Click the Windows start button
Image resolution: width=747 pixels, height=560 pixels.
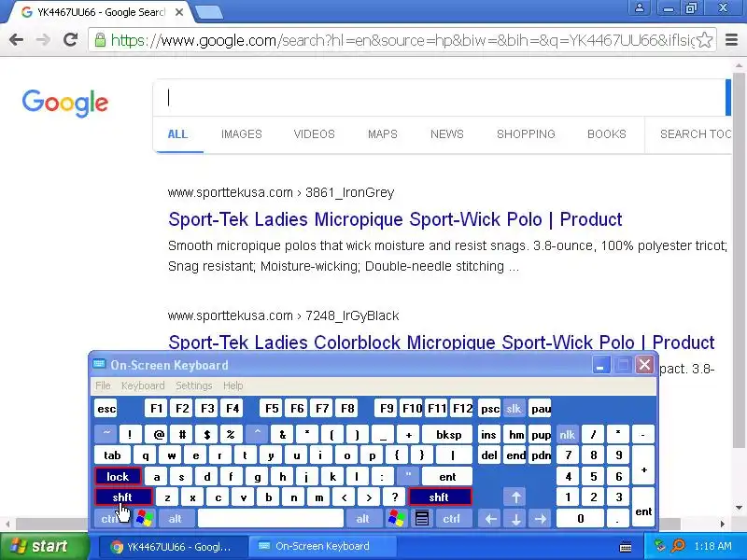pyautogui.click(x=45, y=546)
